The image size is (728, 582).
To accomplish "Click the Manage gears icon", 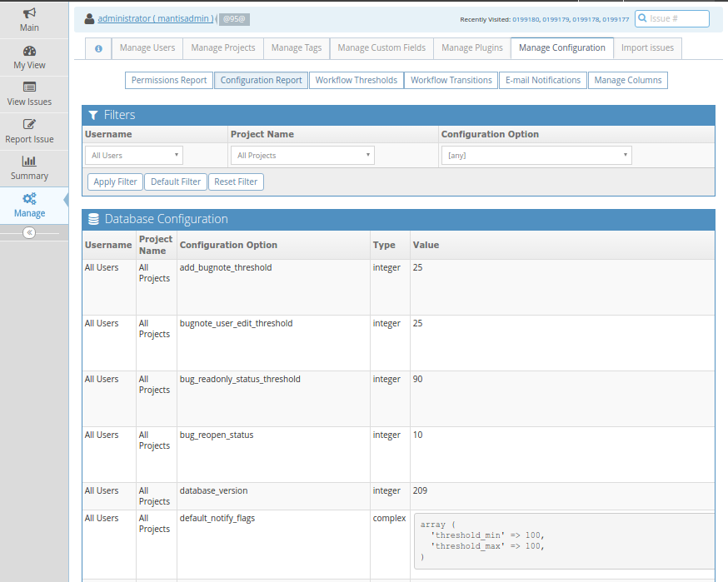I will coord(29,199).
